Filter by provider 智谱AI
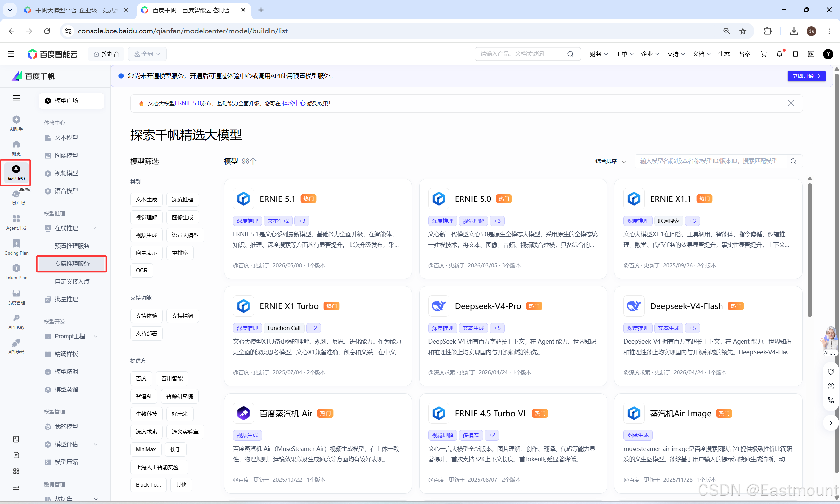The image size is (840, 504). (x=144, y=396)
